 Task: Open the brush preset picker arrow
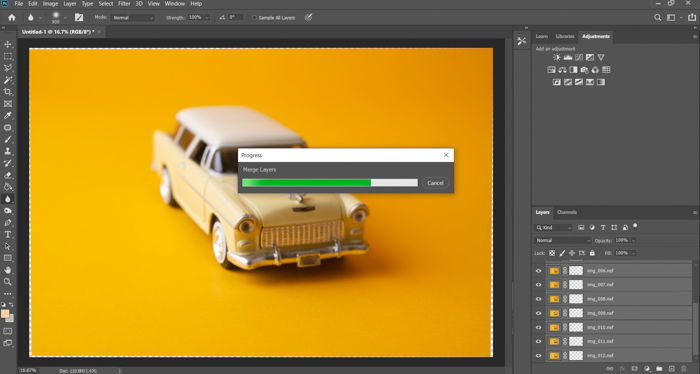point(65,18)
